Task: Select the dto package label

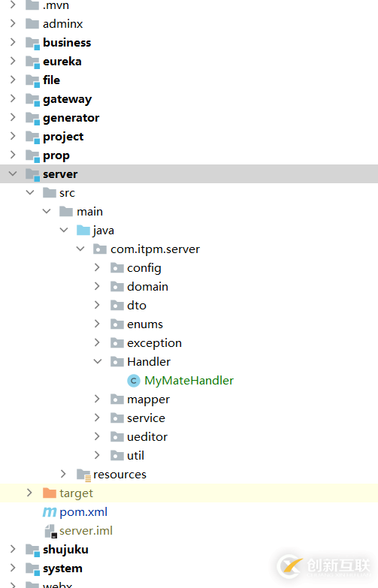Action: [x=137, y=305]
